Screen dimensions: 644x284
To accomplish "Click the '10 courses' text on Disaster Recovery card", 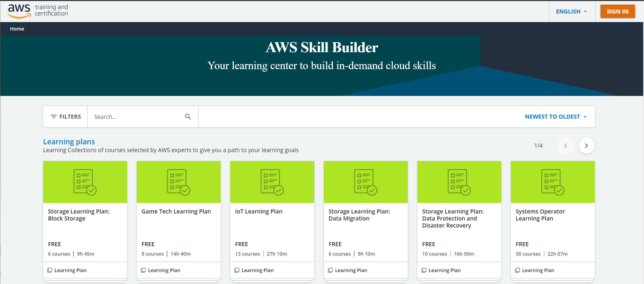I will (434, 254).
